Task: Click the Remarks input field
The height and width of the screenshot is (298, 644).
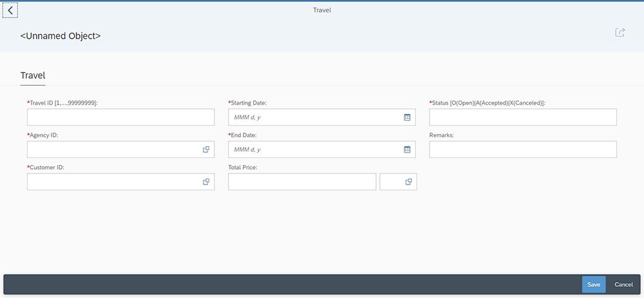Action: (x=523, y=150)
